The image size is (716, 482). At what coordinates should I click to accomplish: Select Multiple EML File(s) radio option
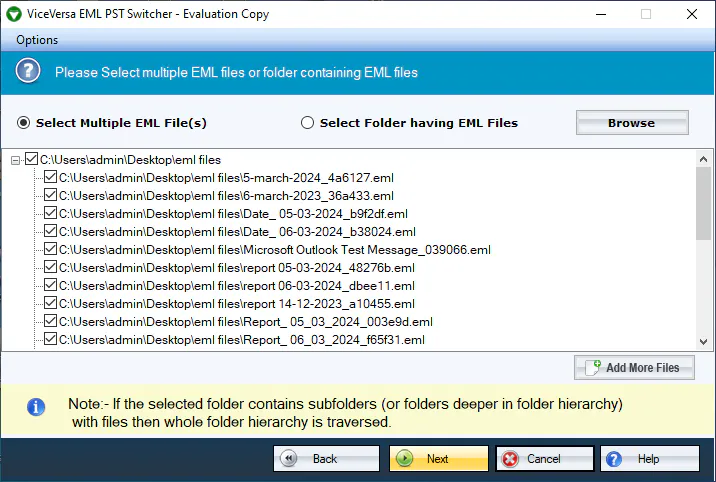(23, 123)
